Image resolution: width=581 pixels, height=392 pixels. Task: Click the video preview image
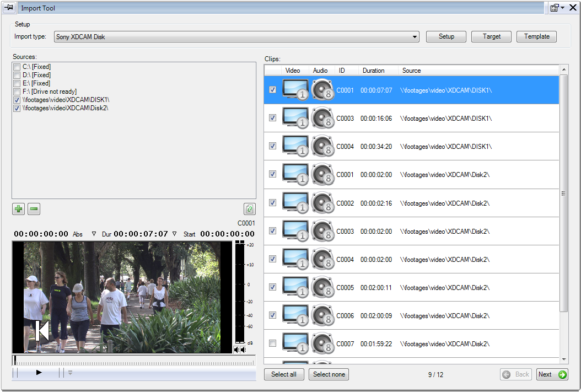click(x=122, y=297)
